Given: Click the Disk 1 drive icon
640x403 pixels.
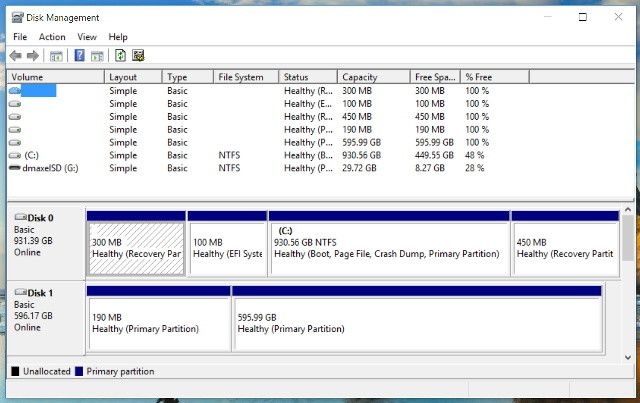Looking at the screenshot, I should [x=20, y=292].
